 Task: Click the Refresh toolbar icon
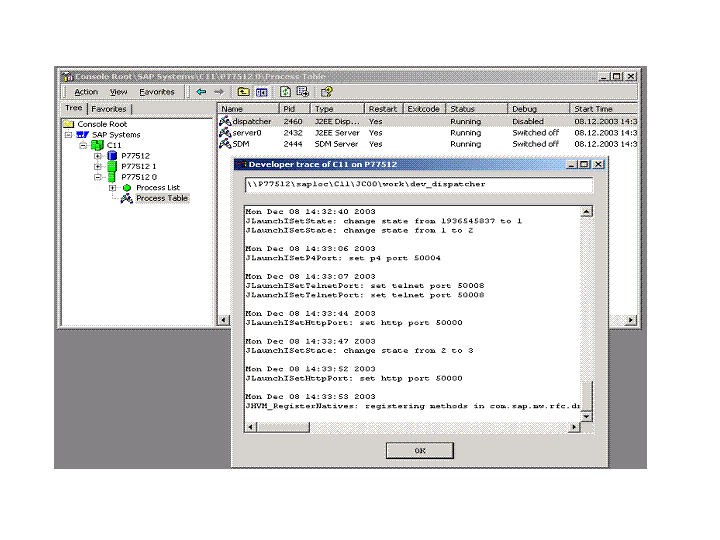[x=285, y=92]
